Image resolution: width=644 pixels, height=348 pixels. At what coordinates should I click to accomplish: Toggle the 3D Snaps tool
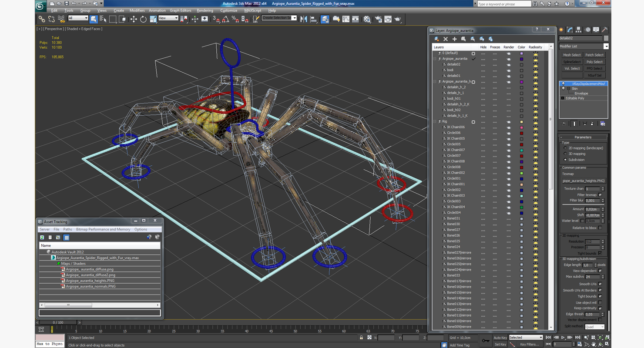pos(216,19)
